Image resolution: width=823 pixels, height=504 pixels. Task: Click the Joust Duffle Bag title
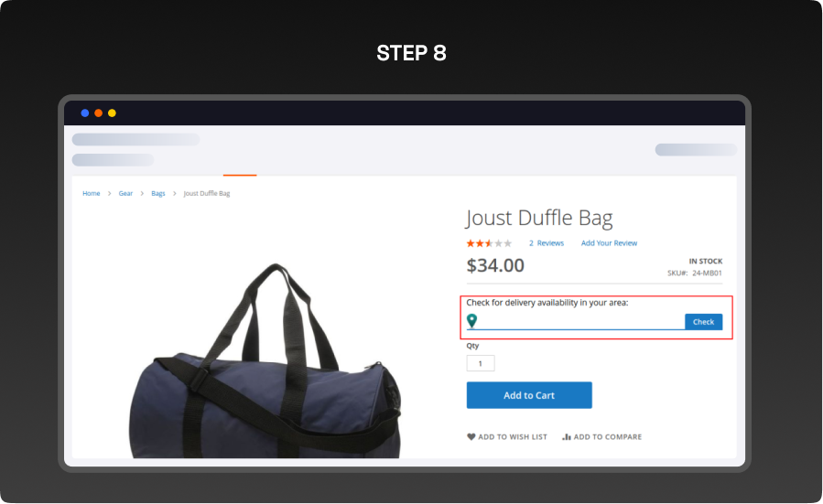[x=539, y=219]
